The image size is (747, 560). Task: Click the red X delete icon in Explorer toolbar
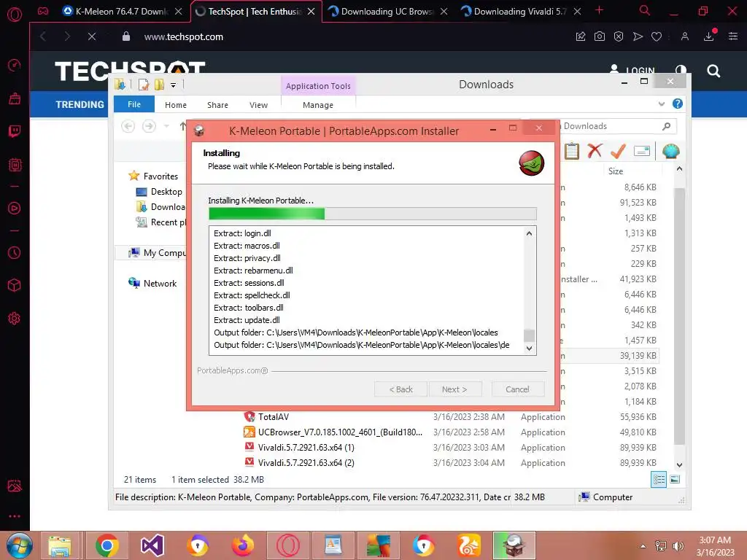pos(595,151)
